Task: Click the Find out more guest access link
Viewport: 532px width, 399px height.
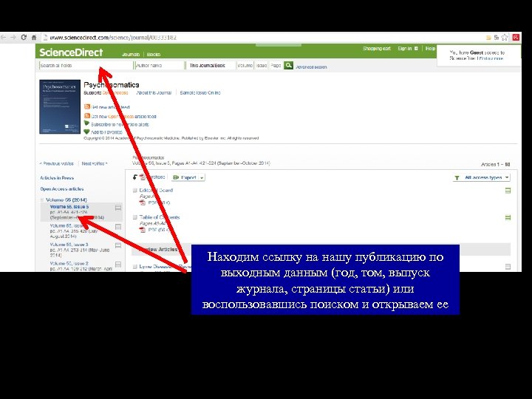Action: (x=491, y=58)
